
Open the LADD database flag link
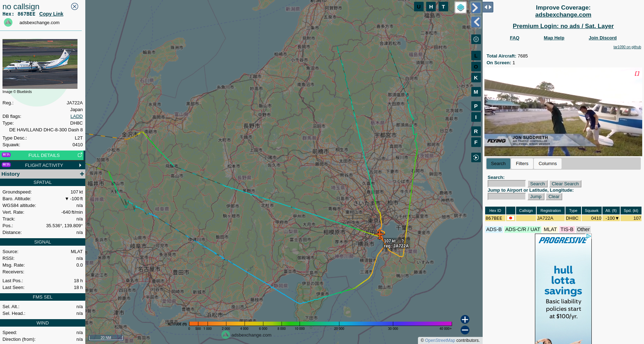(x=76, y=116)
